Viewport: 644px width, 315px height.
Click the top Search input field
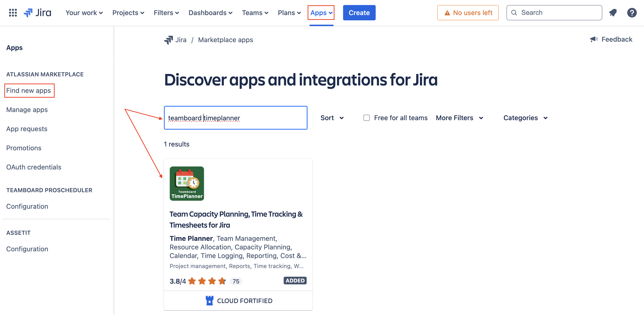554,13
